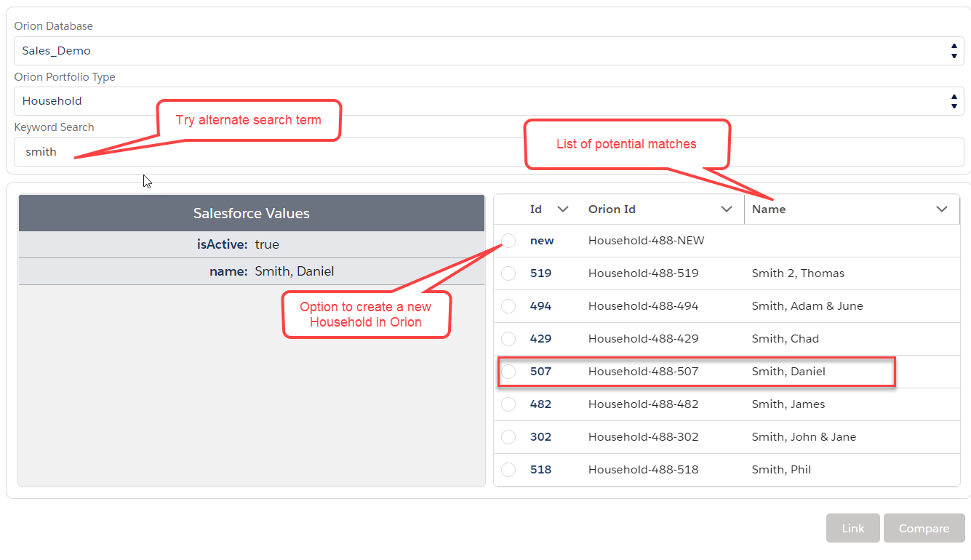Click Household-488-518 Orion Id cell

tap(643, 470)
